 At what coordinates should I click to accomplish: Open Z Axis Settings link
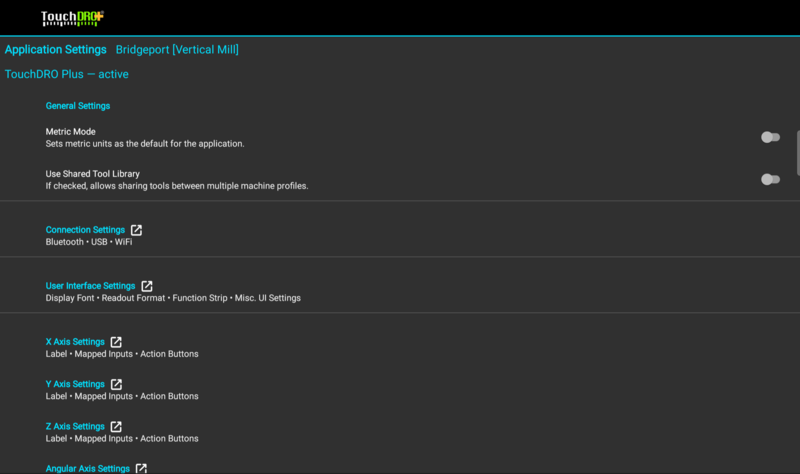(75, 427)
